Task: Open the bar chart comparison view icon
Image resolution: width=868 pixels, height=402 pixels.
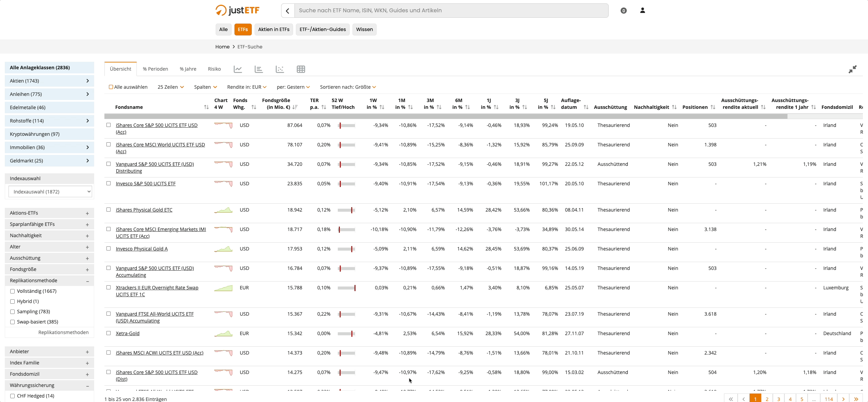Action: click(x=259, y=69)
